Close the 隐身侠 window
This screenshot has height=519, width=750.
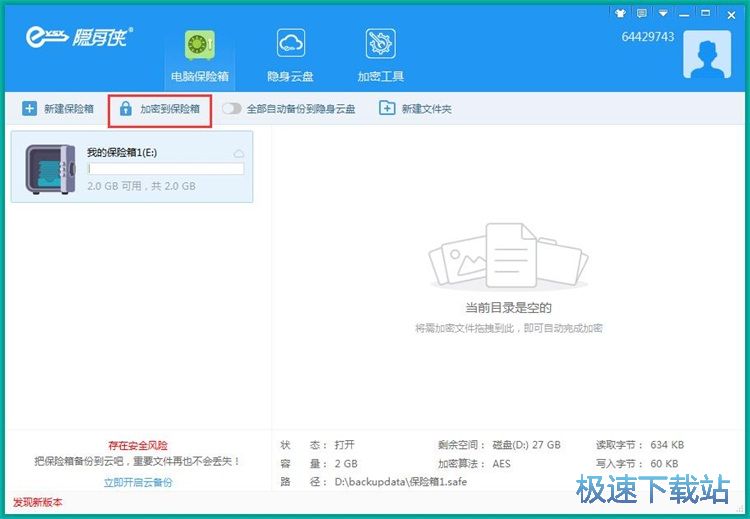tap(731, 15)
